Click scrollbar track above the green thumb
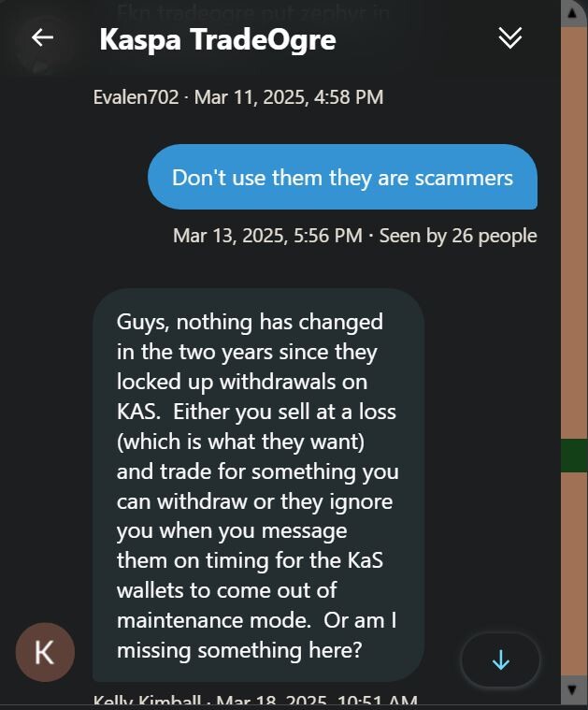This screenshot has width=588, height=710. pos(574,233)
